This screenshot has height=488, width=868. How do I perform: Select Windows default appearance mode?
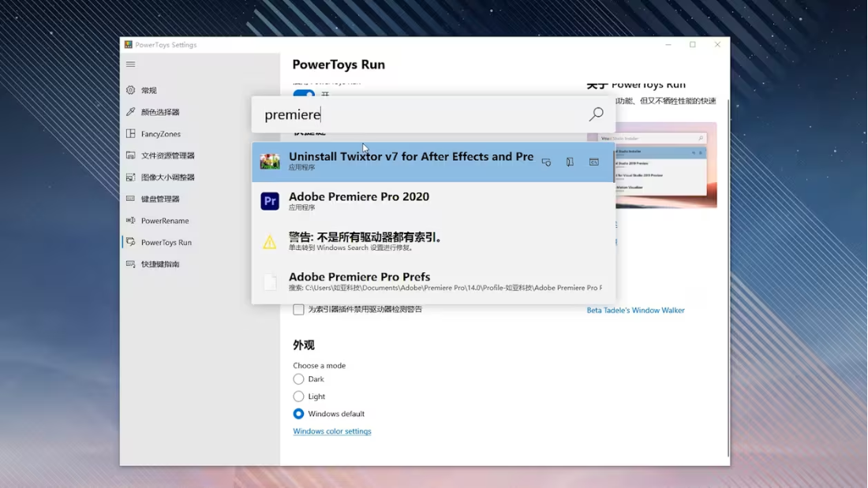[x=298, y=414]
